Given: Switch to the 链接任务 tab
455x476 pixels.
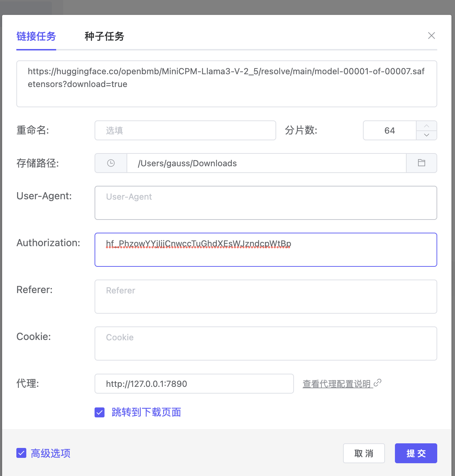Looking at the screenshot, I should point(36,36).
